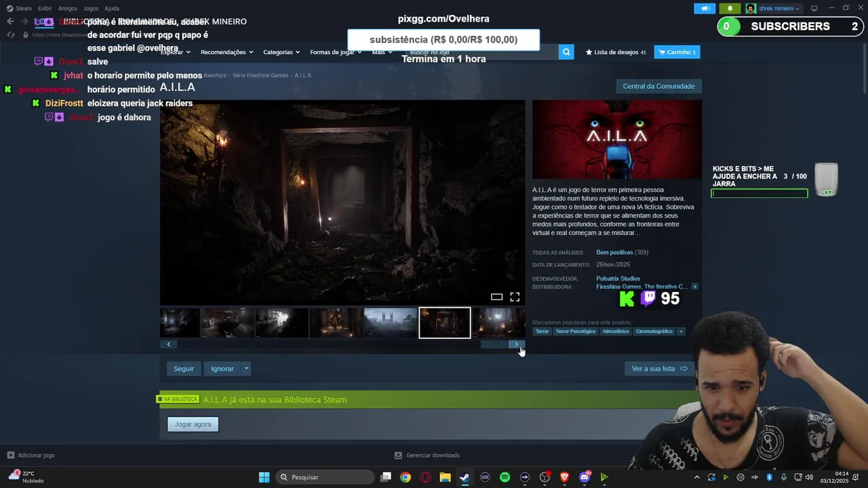Move the thumbnail strip right with the arrow

[517, 344]
